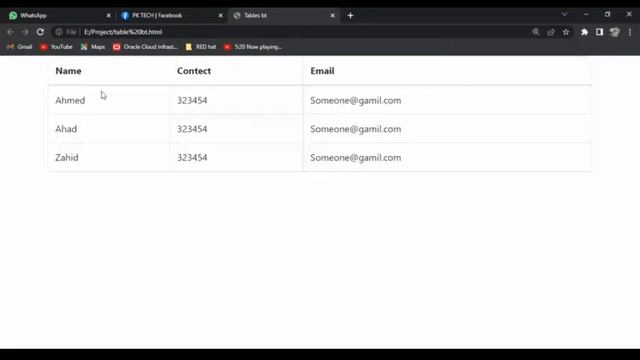Open the profile avatar icon
Image resolution: width=640 pixels, height=360 pixels.
614,32
